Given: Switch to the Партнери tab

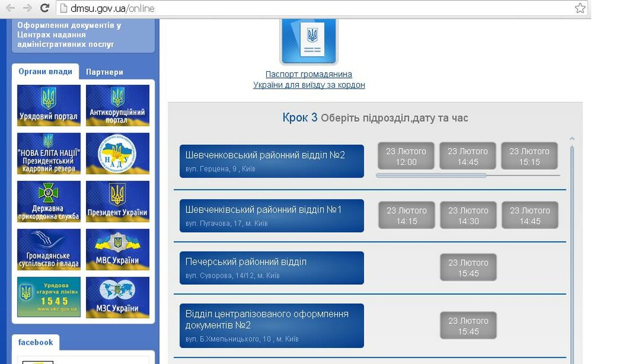Looking at the screenshot, I should 105,72.
